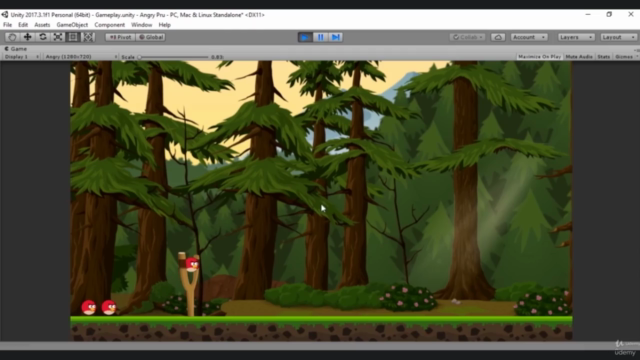Open the Help menu
This screenshot has width=640, height=360.
click(164, 25)
